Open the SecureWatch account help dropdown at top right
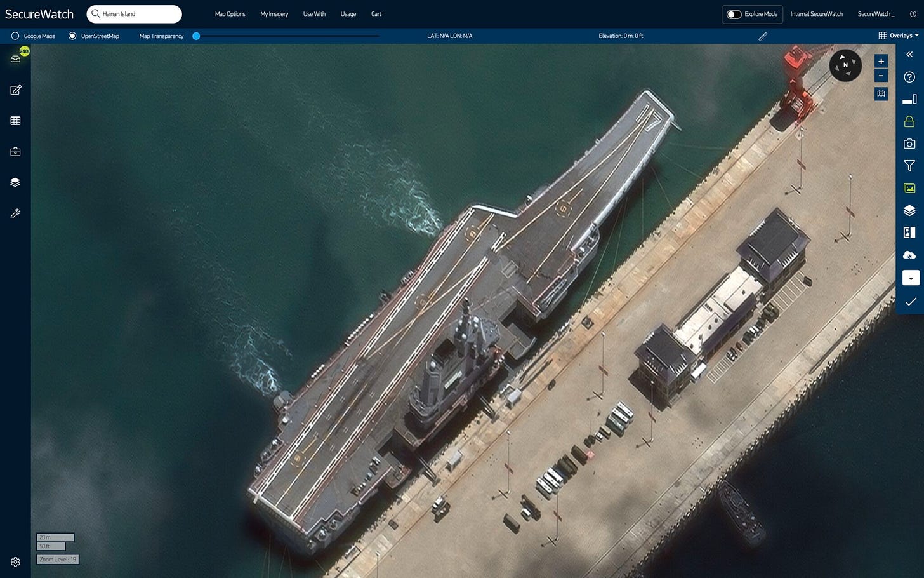The height and width of the screenshot is (578, 924). click(x=913, y=14)
